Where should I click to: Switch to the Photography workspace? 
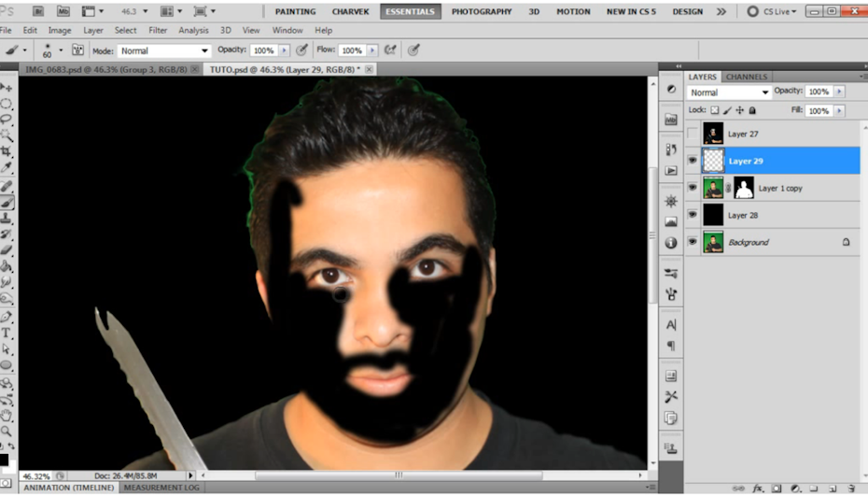[482, 11]
